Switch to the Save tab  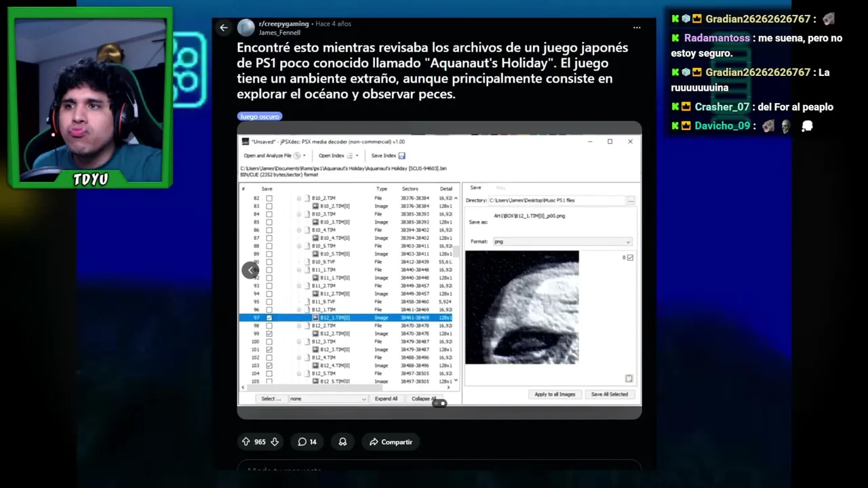coord(476,188)
